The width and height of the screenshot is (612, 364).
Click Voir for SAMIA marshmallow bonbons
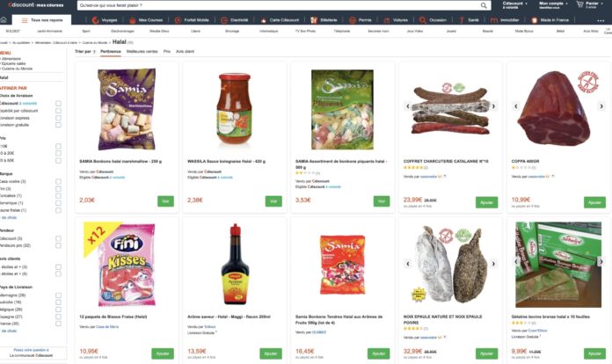point(165,201)
